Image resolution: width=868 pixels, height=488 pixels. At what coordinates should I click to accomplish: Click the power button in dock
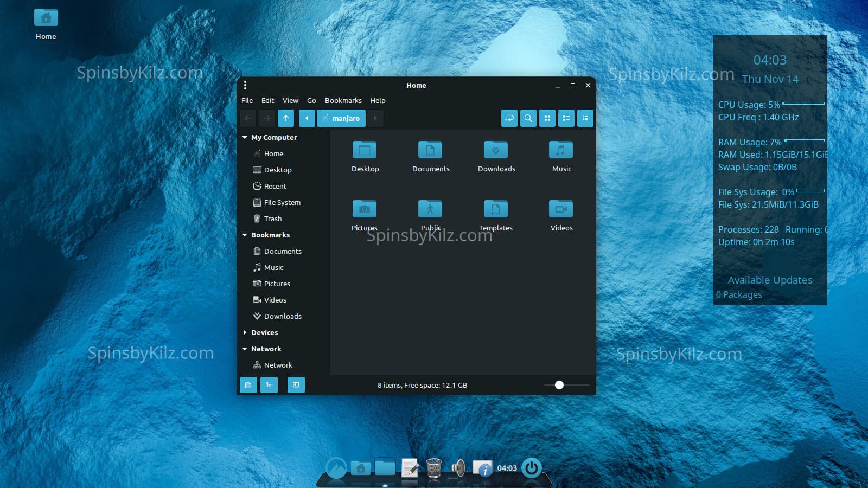[531, 467]
